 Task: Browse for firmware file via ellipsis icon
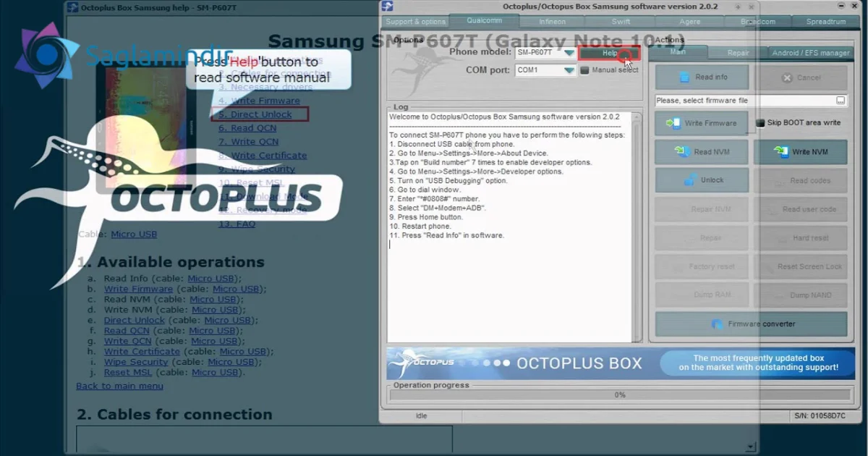tap(841, 101)
